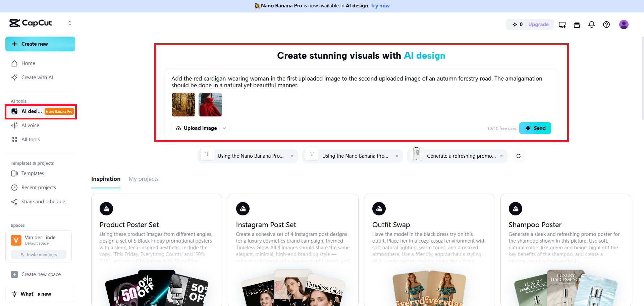Open notifications bell
This screenshot has height=306, width=644.
pyautogui.click(x=592, y=24)
